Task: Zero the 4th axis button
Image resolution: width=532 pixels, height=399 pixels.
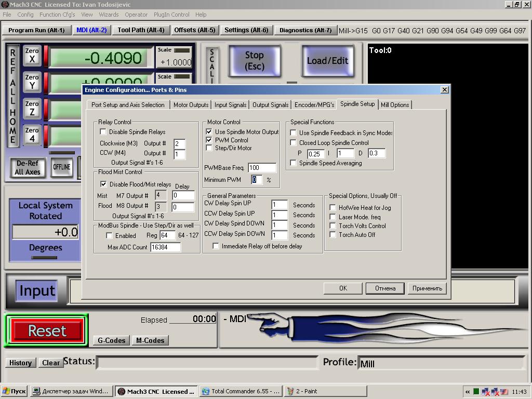Action: [32, 135]
